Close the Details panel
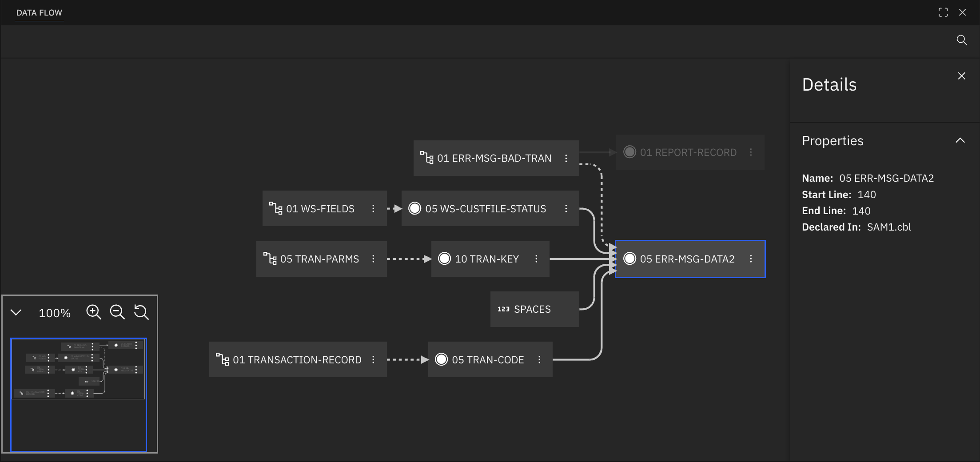 [x=961, y=76]
